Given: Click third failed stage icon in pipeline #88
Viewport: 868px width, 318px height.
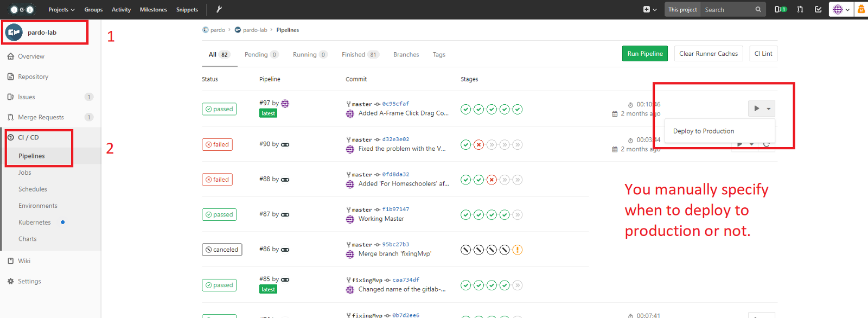Looking at the screenshot, I should pyautogui.click(x=492, y=180).
